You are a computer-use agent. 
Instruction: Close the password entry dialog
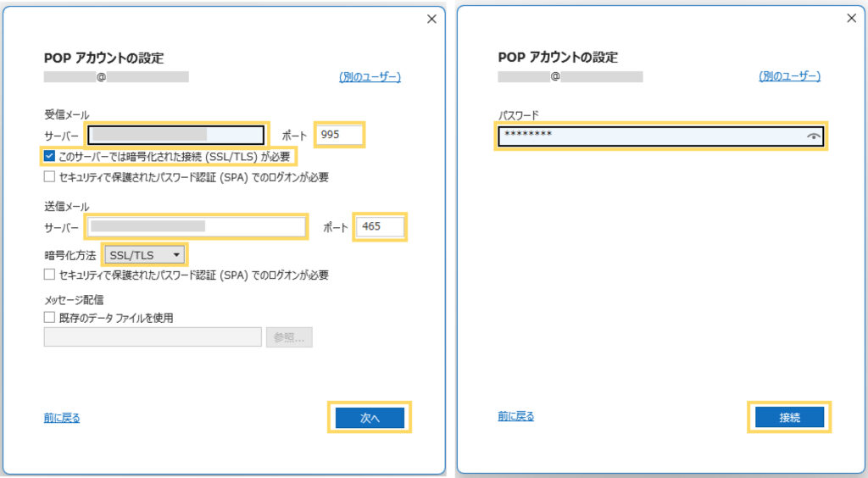[x=852, y=18]
